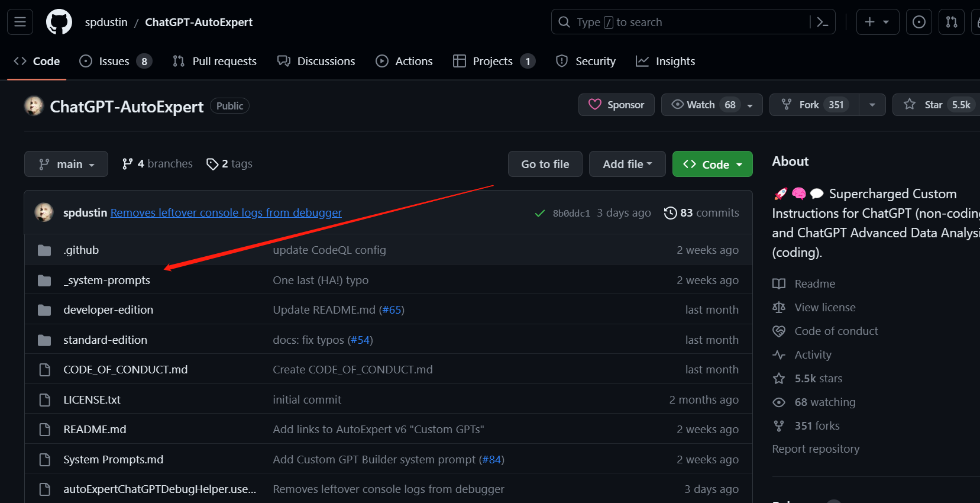Screen dimensions: 980x503
Task: Click the tag icon next to 2 tags
Action: point(212,164)
